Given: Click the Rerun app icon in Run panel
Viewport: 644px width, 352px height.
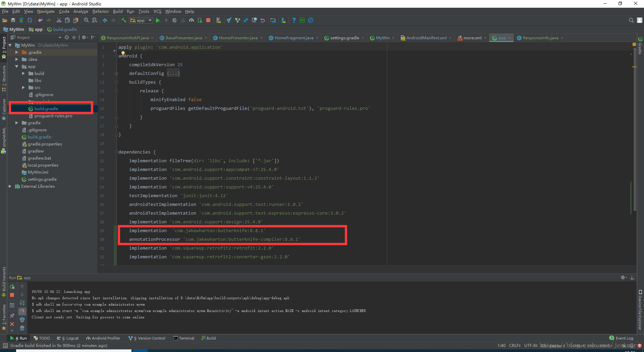Looking at the screenshot, I should click(12, 287).
